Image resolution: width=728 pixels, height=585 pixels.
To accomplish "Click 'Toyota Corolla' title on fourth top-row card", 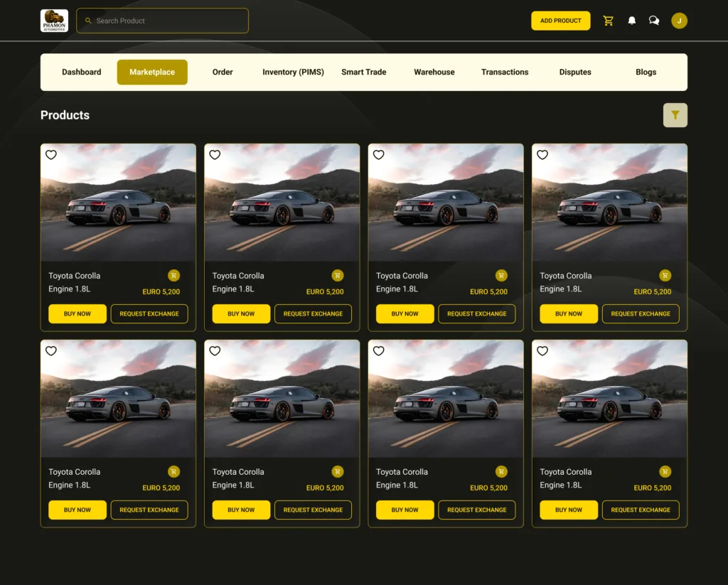I will tap(565, 276).
